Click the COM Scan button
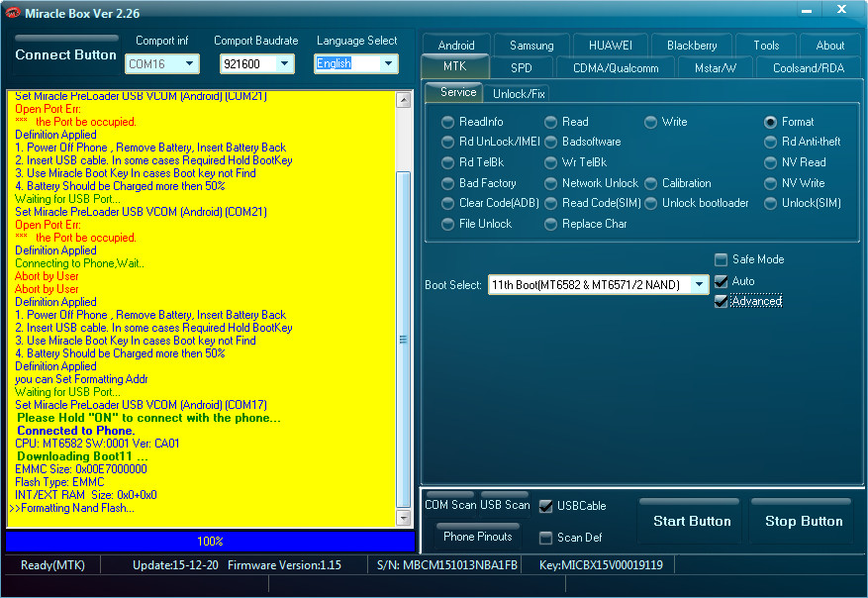 450,504
